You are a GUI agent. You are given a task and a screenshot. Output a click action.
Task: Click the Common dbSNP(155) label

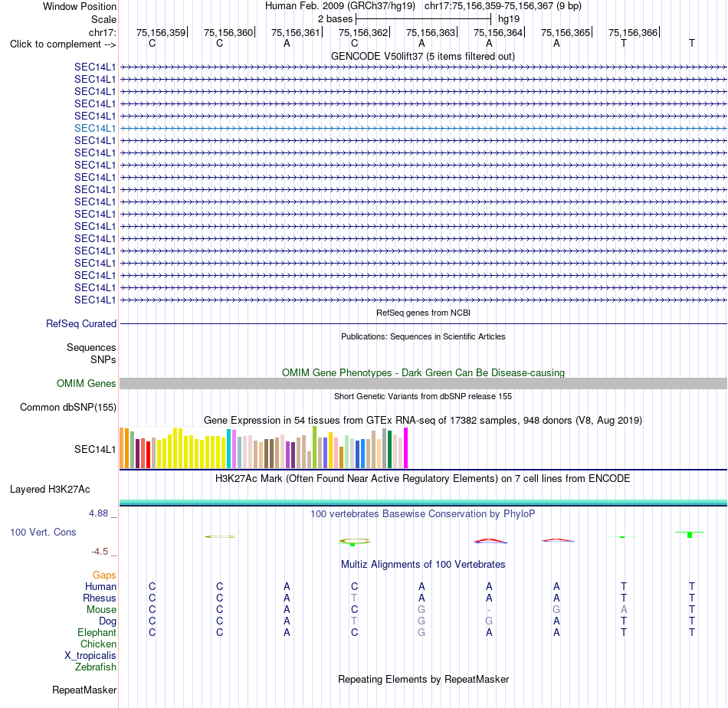(67, 407)
